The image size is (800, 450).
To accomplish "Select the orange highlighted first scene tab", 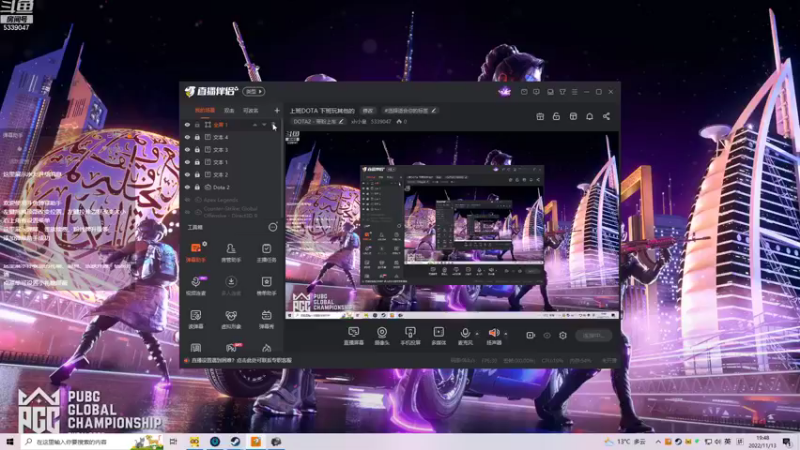I will coord(205,111).
